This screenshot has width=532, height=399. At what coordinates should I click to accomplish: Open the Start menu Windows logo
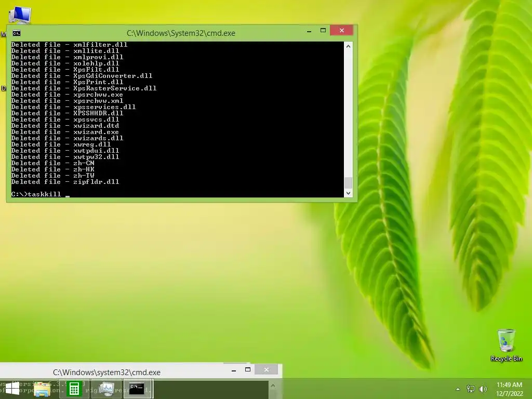point(12,389)
